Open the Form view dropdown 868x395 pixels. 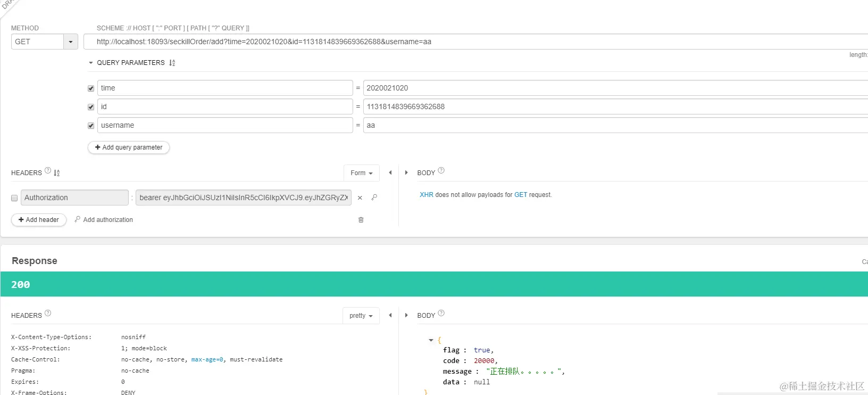click(x=362, y=173)
